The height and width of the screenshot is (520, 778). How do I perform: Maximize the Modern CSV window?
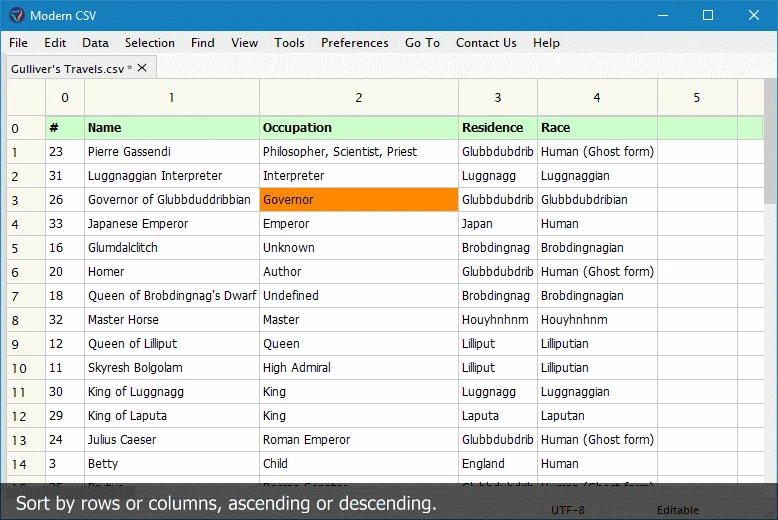point(708,15)
